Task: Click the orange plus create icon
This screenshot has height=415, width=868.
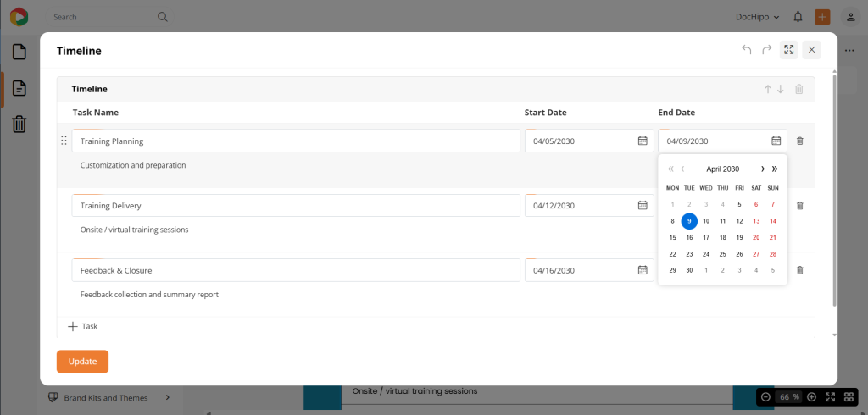Action: coord(822,17)
